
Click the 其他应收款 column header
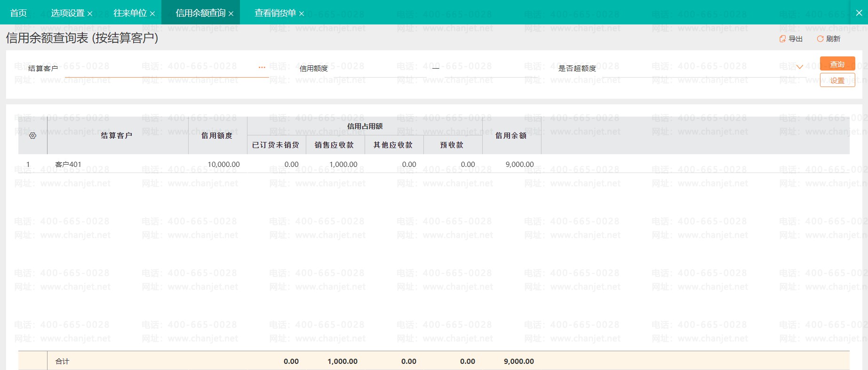[394, 145]
